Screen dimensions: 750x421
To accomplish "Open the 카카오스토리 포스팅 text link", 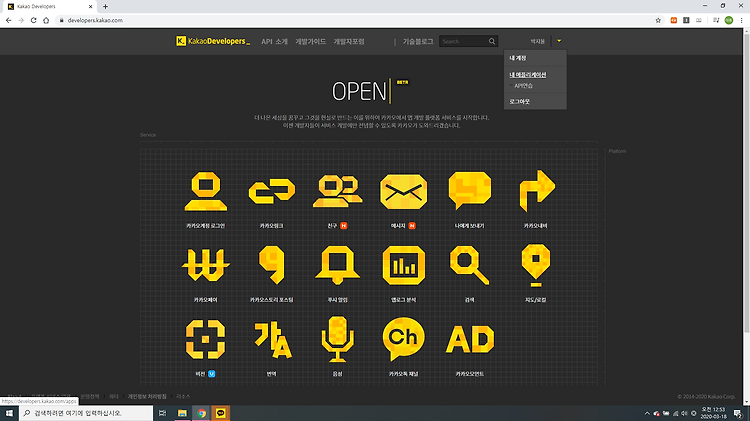I will 271,300.
